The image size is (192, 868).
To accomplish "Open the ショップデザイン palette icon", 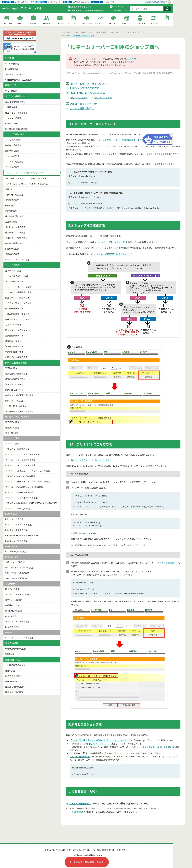I will tap(113, 20).
